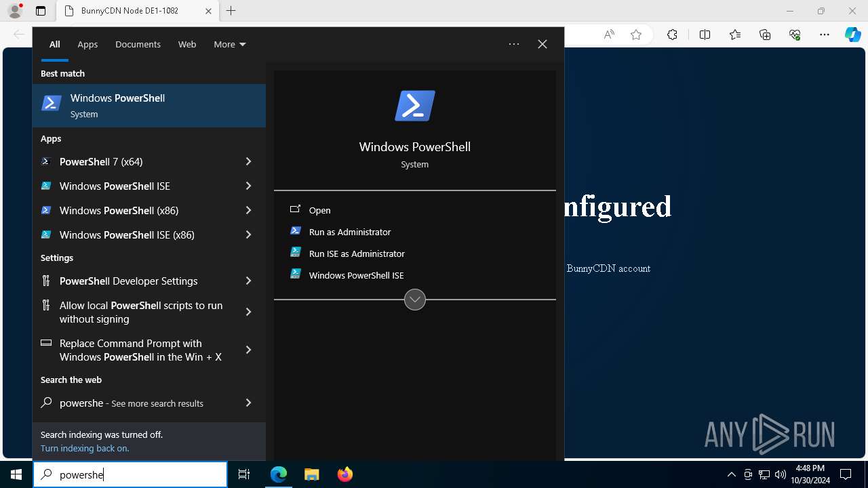Image resolution: width=868 pixels, height=488 pixels.
Task: Switch to the Web search tab
Action: pos(187,44)
